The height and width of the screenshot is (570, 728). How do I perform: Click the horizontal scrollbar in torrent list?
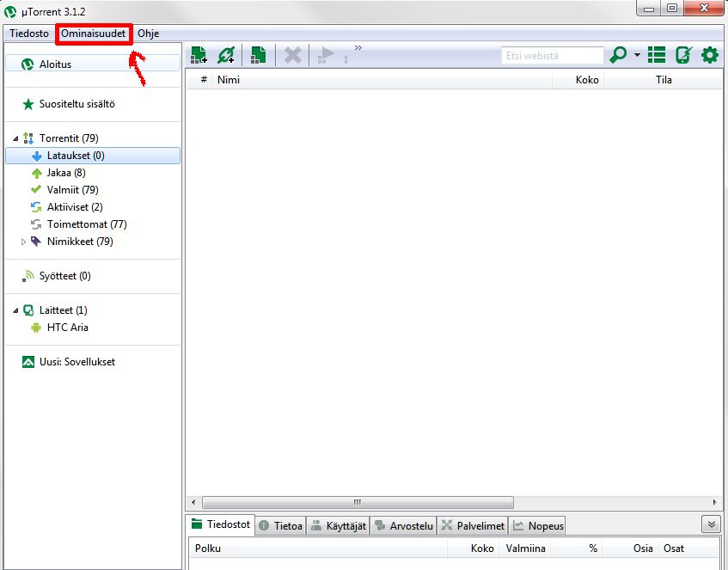coord(357,502)
